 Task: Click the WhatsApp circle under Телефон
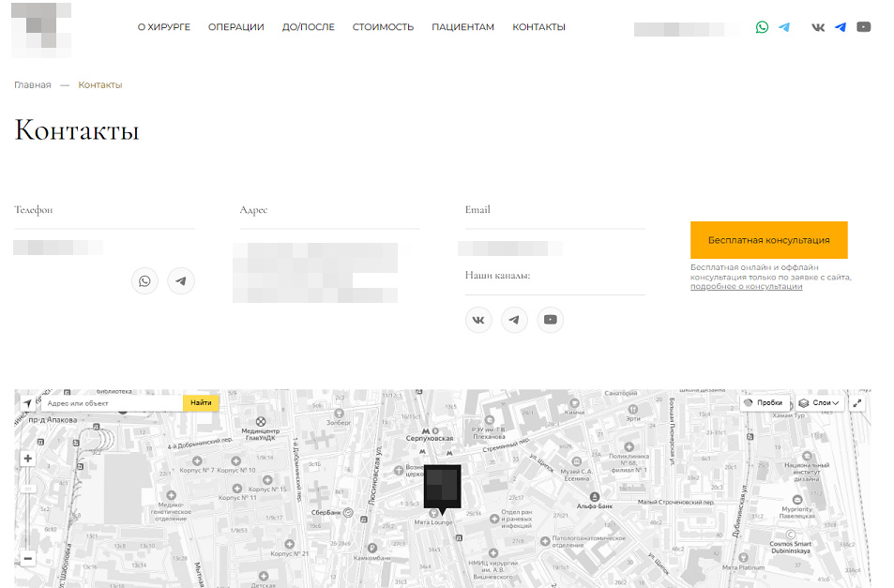click(x=144, y=281)
